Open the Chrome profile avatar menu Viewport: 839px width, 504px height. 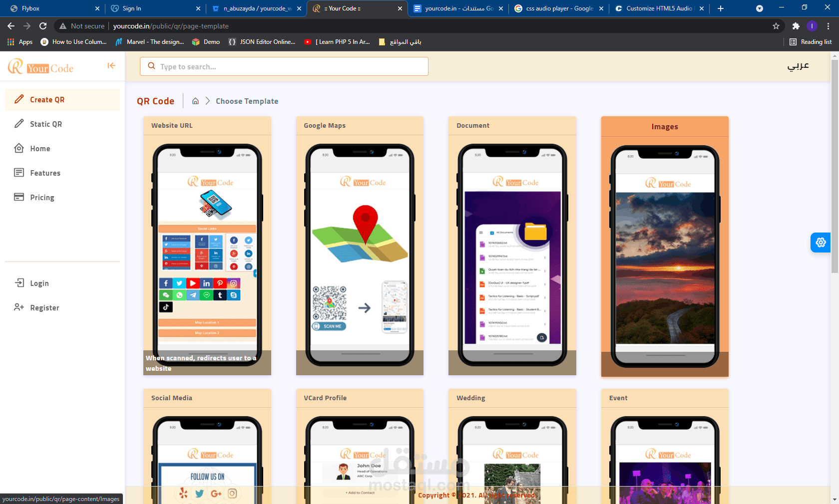pos(812,26)
